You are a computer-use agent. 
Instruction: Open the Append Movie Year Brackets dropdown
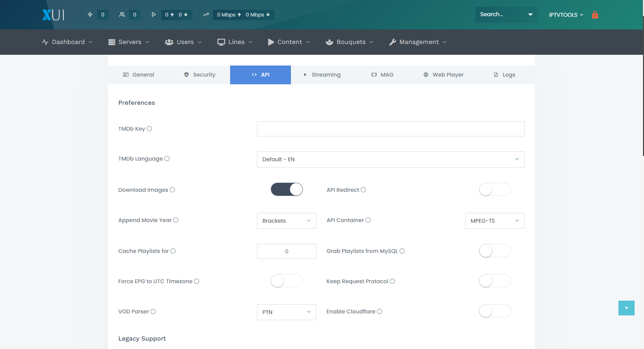pyautogui.click(x=287, y=221)
